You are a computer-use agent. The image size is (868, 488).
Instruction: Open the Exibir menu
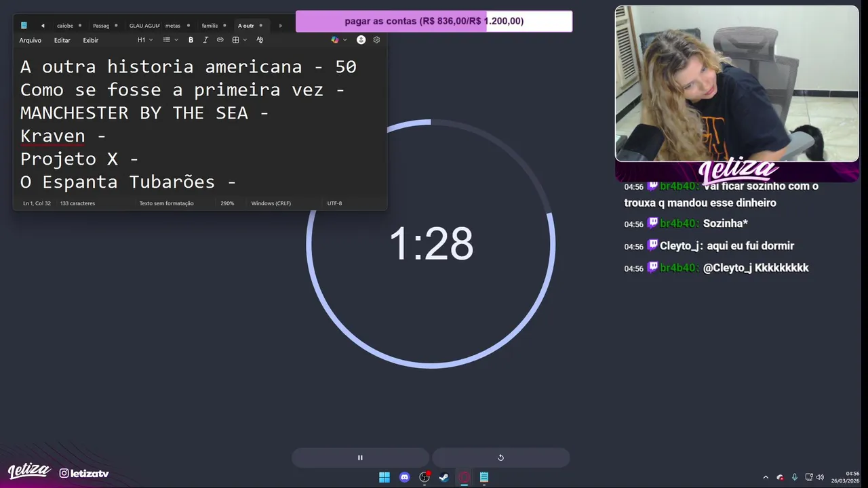90,40
